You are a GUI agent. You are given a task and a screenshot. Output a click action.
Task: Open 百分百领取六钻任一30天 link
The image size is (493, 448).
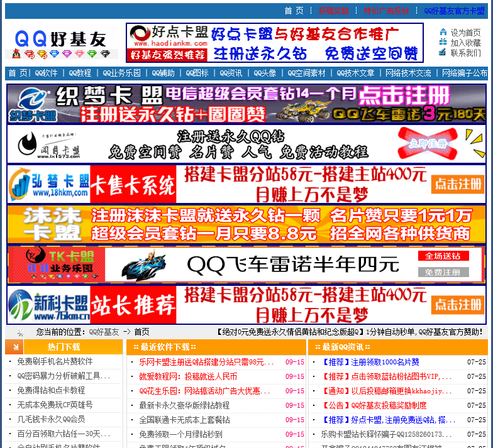(x=64, y=434)
